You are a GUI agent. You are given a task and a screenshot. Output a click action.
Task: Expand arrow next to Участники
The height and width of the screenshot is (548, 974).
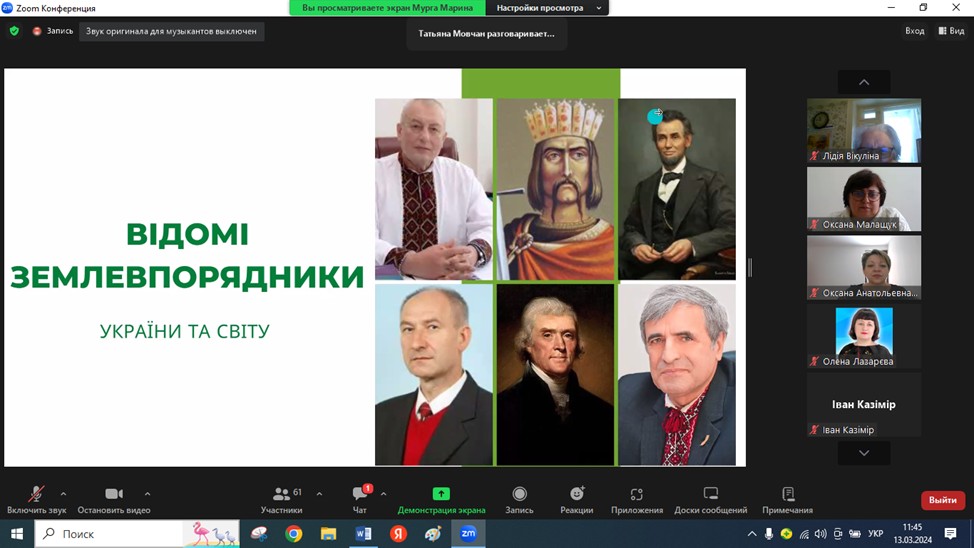(x=319, y=494)
